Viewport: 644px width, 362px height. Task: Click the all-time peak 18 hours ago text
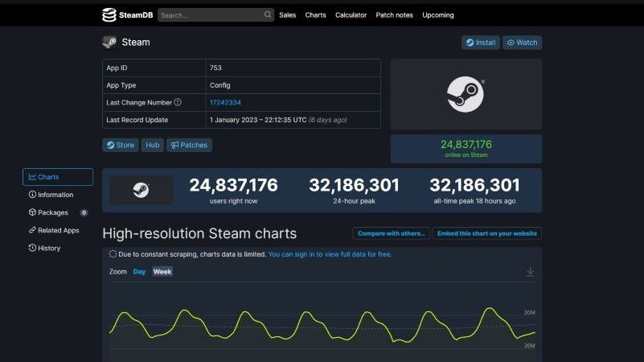[474, 201]
